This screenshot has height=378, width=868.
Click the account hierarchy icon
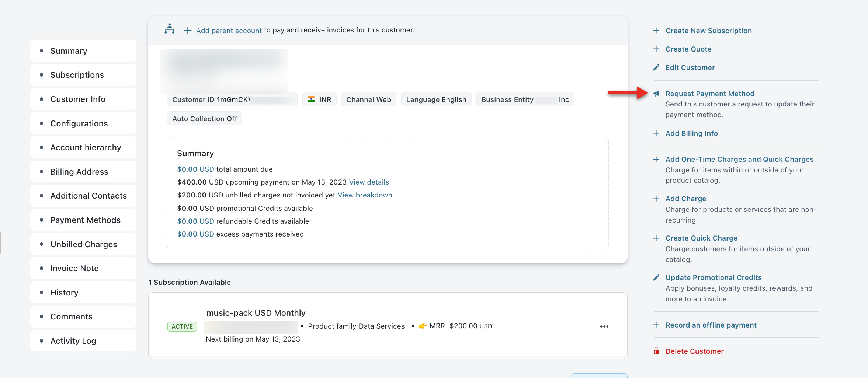[170, 29]
